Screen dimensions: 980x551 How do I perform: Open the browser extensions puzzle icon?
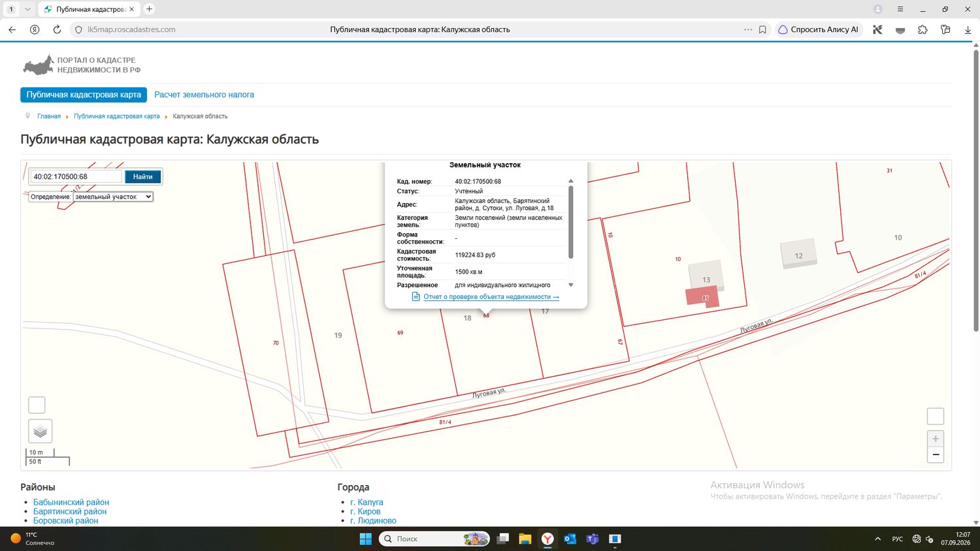point(923,29)
